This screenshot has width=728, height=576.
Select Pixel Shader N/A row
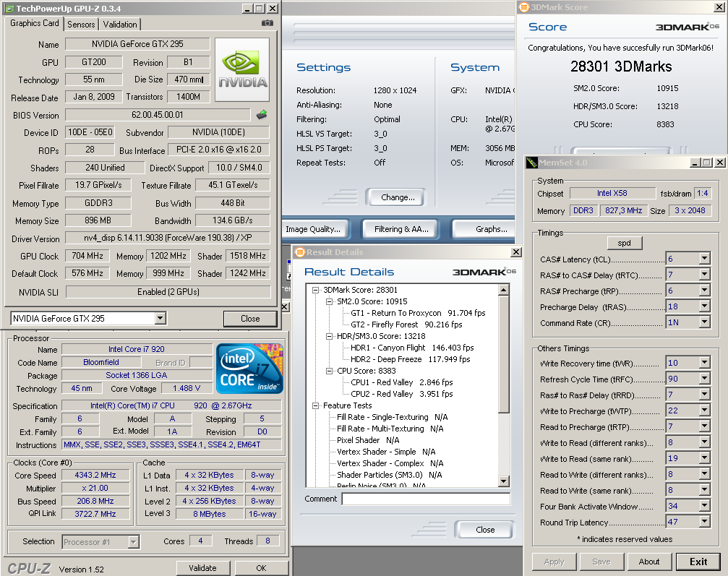tap(368, 440)
